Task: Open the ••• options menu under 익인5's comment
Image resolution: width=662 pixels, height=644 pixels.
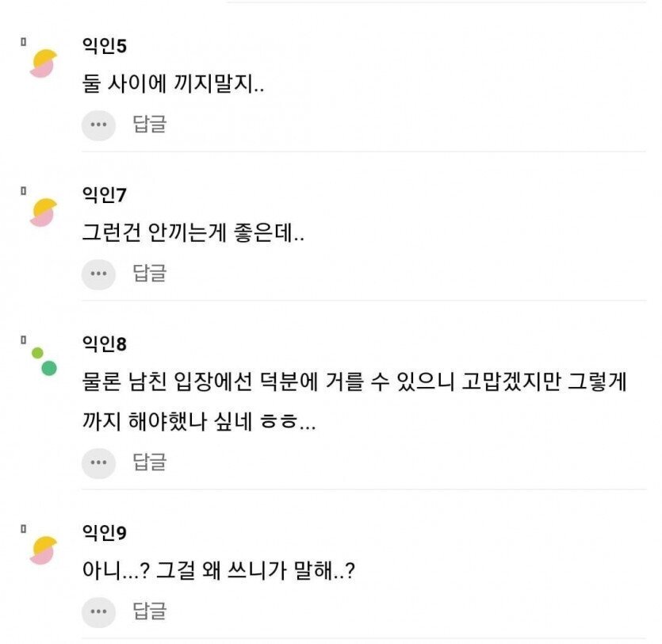Action: (x=96, y=126)
